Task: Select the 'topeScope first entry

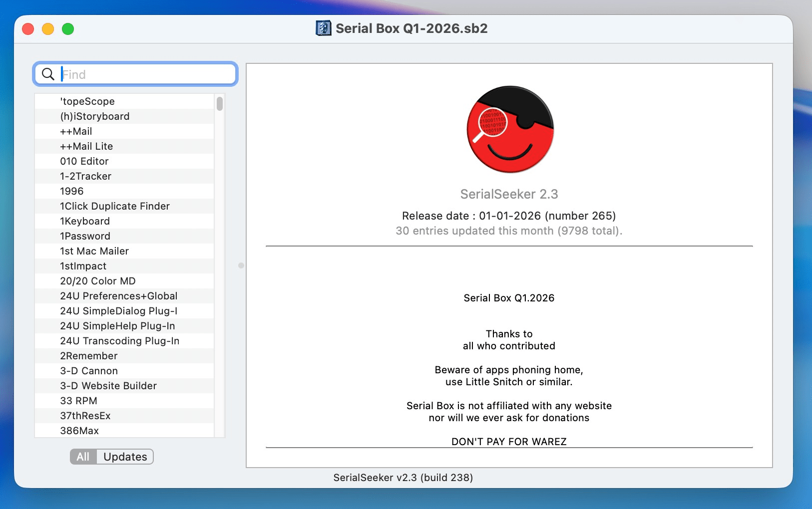Action: pos(87,101)
